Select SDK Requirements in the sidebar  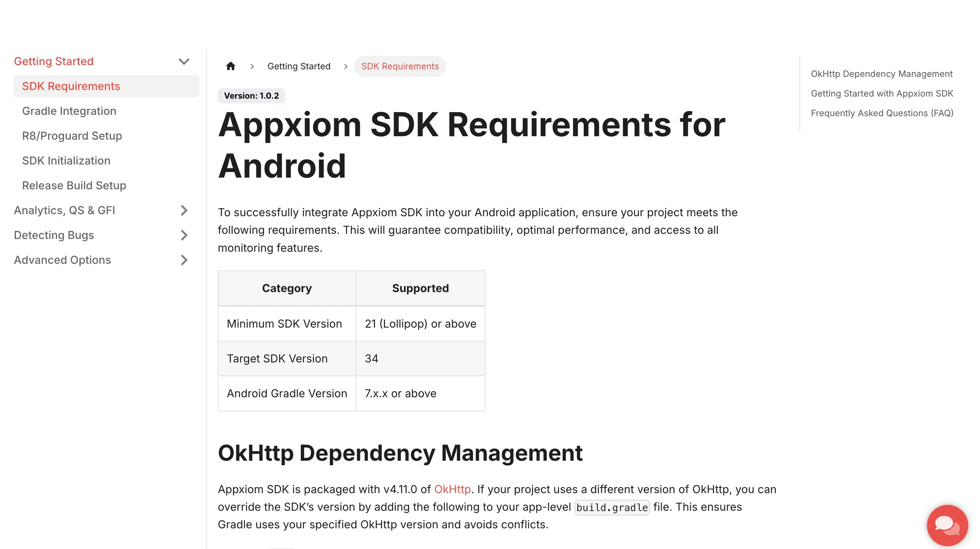71,86
